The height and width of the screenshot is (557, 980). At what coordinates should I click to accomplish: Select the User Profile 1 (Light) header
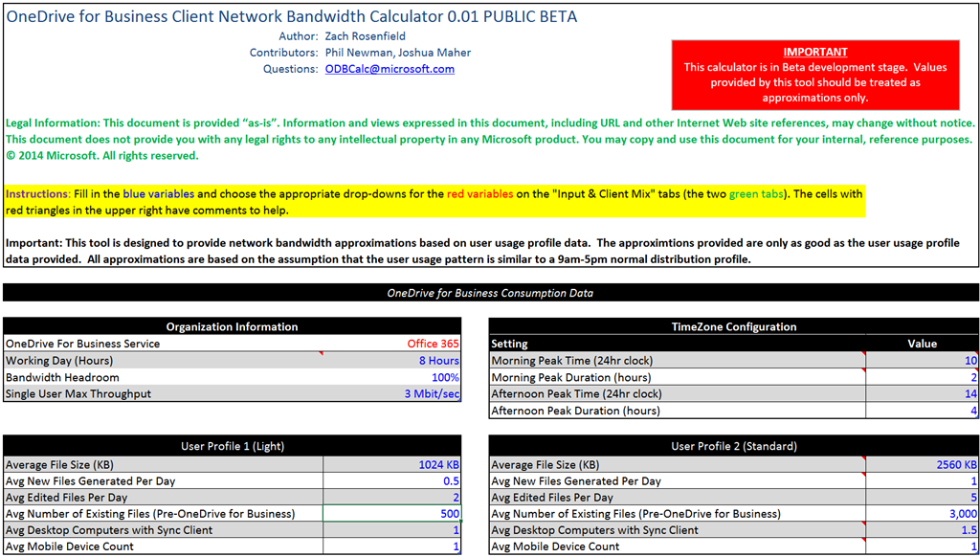pyautogui.click(x=233, y=446)
